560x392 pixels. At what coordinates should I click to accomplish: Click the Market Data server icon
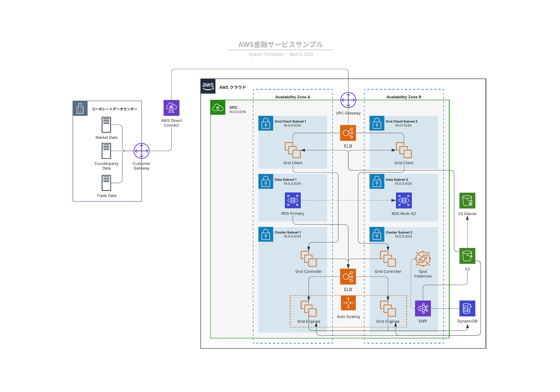(106, 124)
